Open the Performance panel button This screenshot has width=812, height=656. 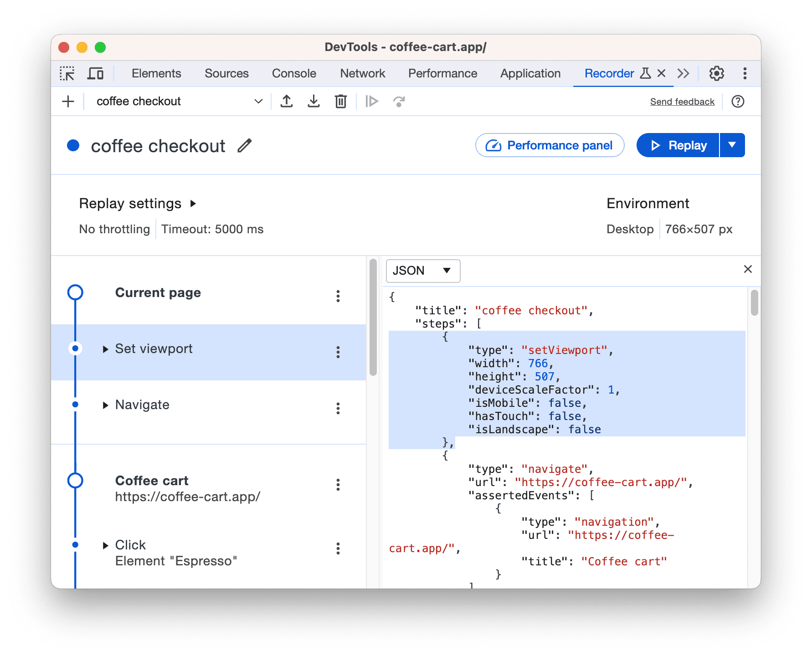(550, 145)
